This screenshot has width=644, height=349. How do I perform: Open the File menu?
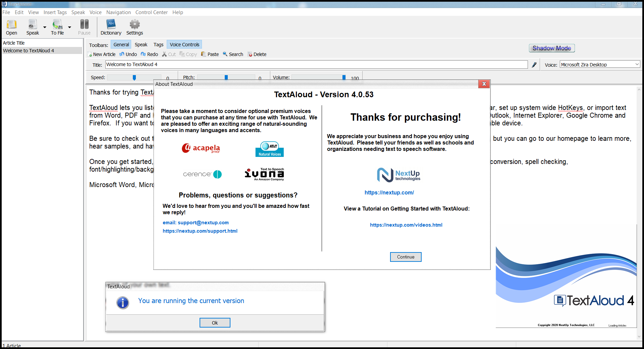pos(6,12)
